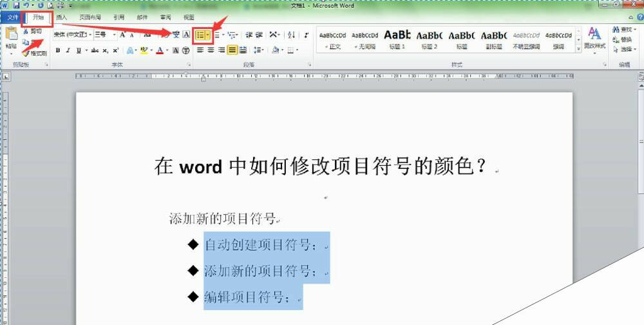Viewport: 644px width, 325px height.
Task: Align text left
Action: (x=200, y=50)
